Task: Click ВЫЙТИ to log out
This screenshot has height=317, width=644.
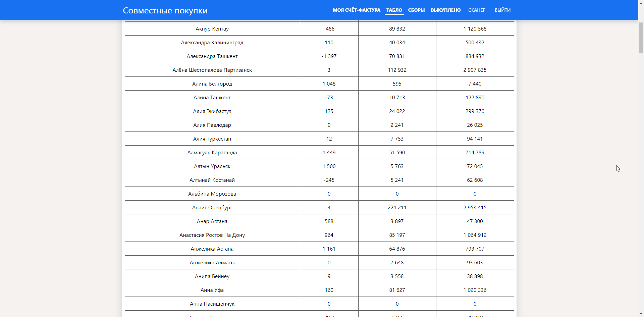Action: click(502, 10)
